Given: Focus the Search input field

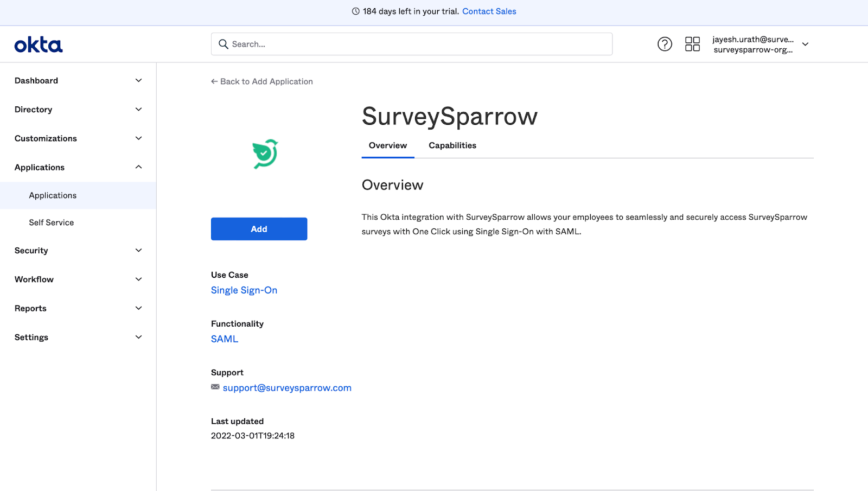Looking at the screenshot, I should pos(412,44).
